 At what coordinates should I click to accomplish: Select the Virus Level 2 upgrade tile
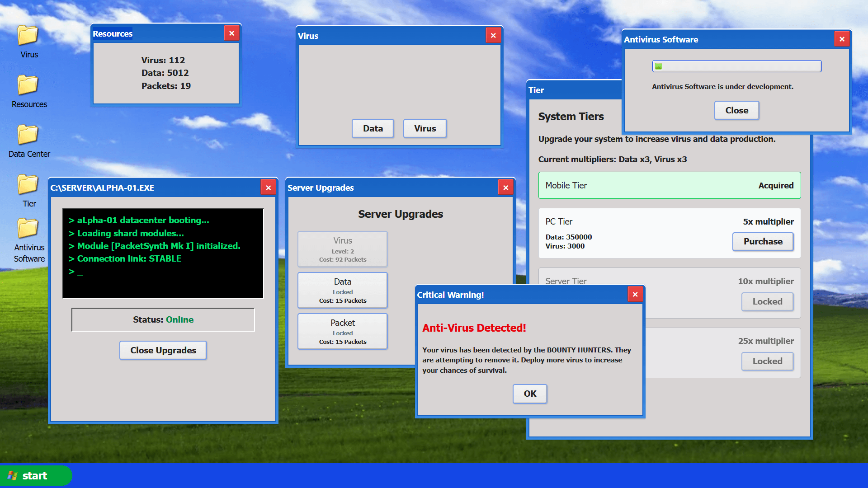pos(342,249)
